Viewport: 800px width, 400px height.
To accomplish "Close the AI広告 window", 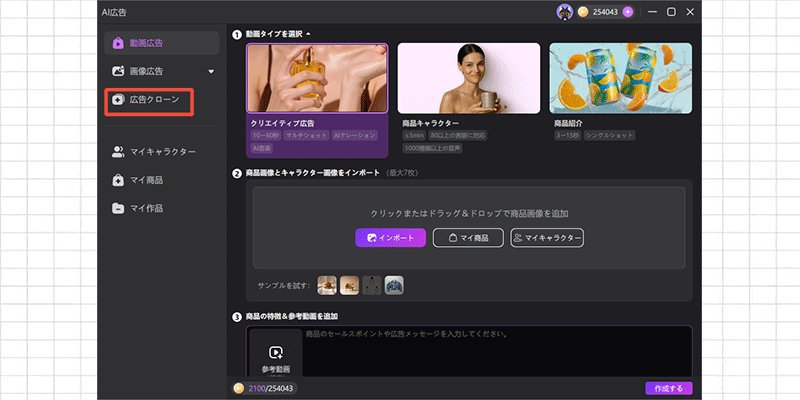I will [690, 12].
